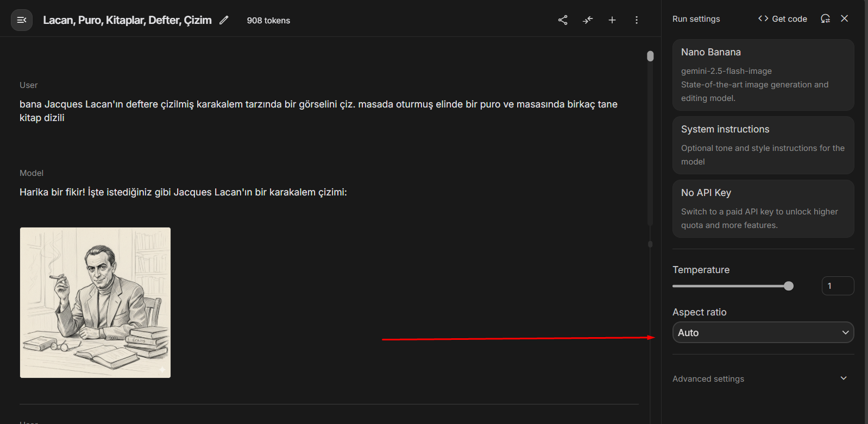Screen dimensions: 868x424
Task: Click the Run settings heading
Action: [696, 19]
